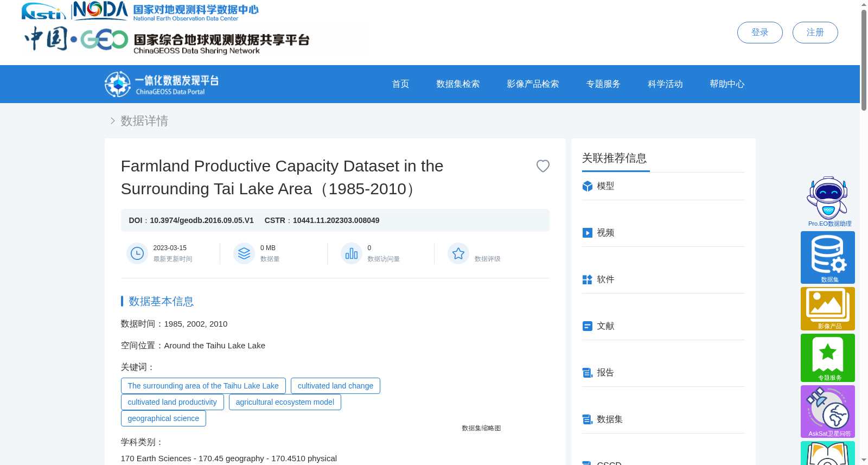Open the 影像产品检索 menu item
868x465 pixels.
click(x=533, y=84)
